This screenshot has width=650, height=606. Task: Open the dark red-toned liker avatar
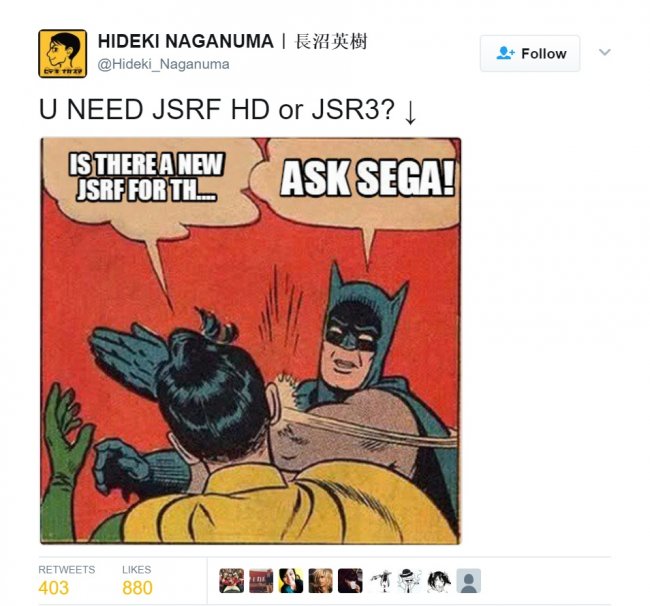tap(350, 581)
